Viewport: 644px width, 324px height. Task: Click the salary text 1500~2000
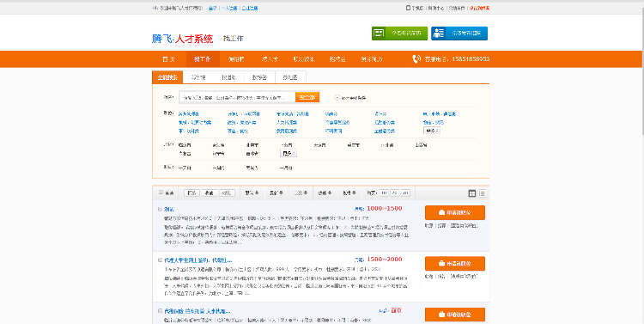385,260
